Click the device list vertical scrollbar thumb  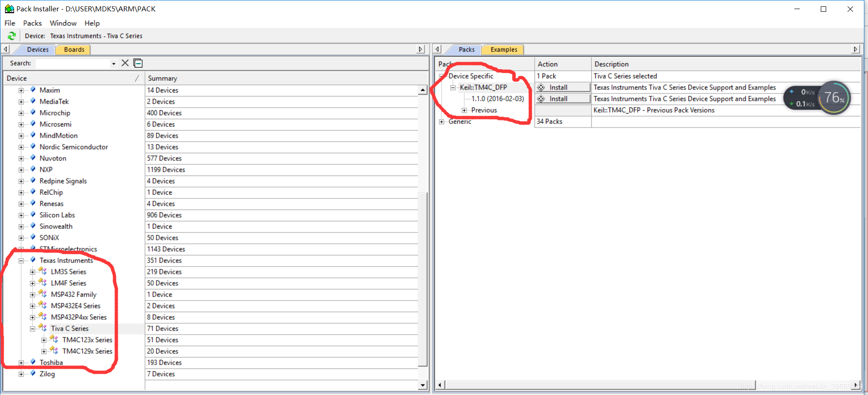423,279
